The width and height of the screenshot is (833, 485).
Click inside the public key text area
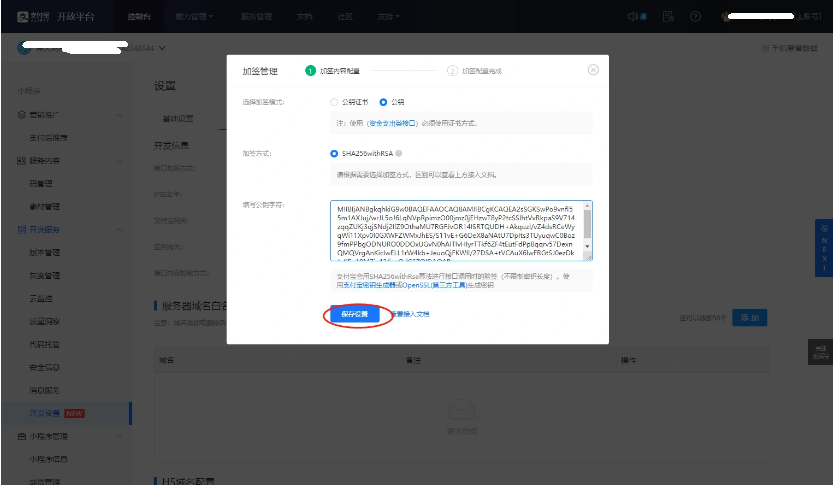460,230
